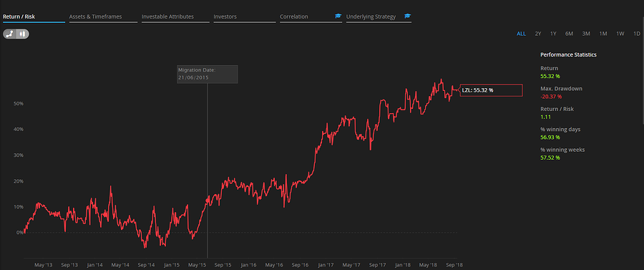Select 1M chart range
Image resolution: width=644 pixels, height=270 pixels.
(603, 34)
